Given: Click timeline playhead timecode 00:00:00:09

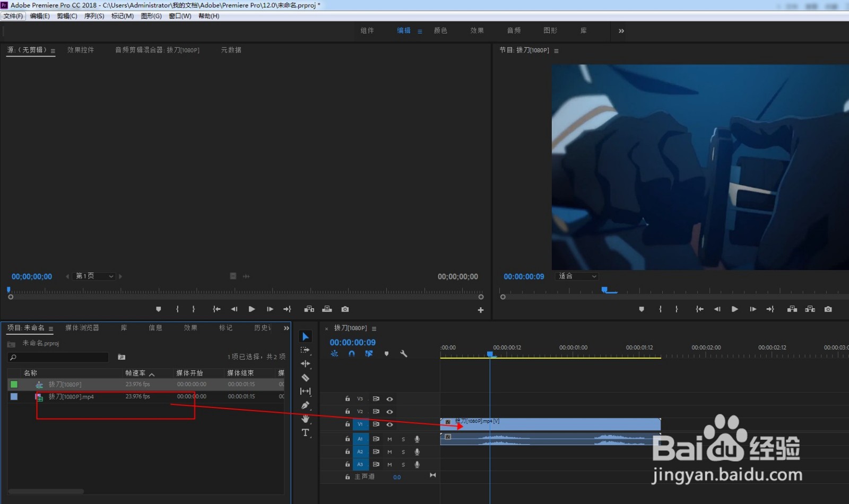Looking at the screenshot, I should (352, 343).
